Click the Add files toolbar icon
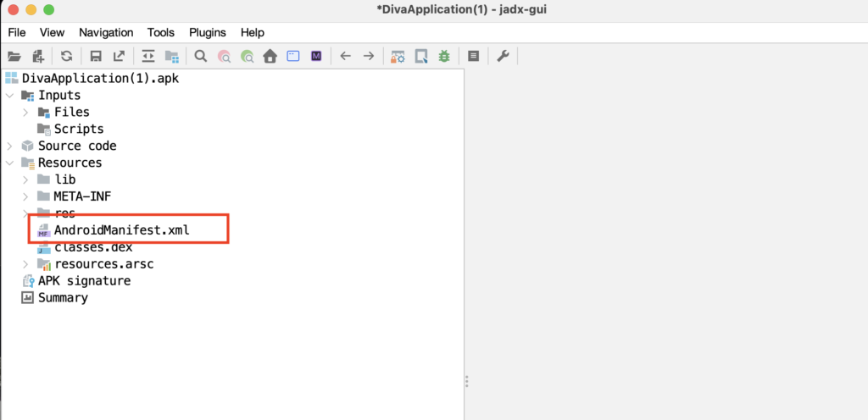 (38, 56)
